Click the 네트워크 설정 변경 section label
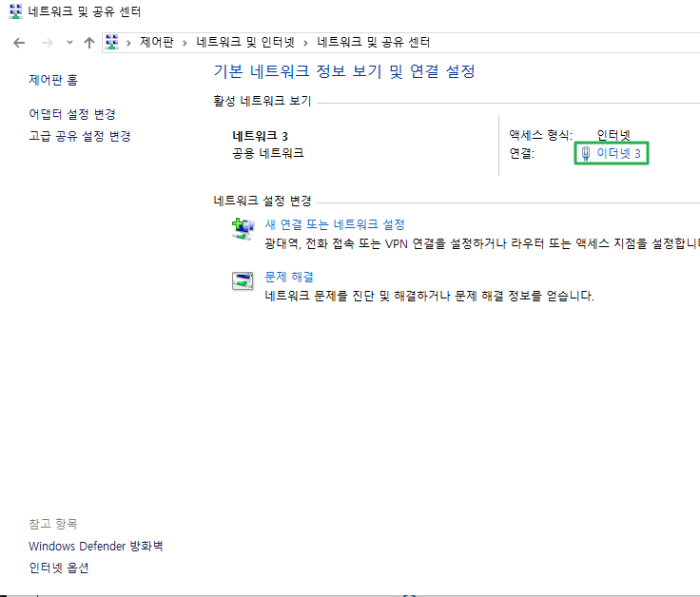 [x=262, y=201]
